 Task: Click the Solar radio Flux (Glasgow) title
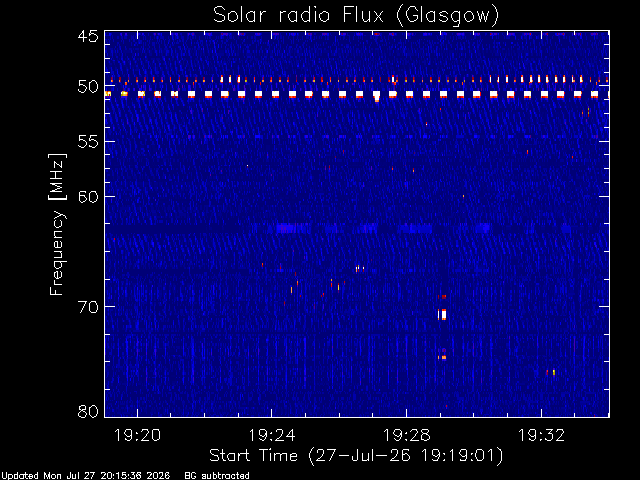coord(356,16)
